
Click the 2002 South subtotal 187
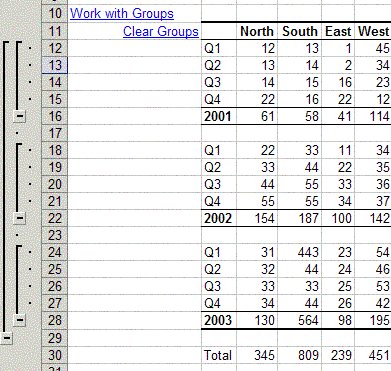[299, 218]
